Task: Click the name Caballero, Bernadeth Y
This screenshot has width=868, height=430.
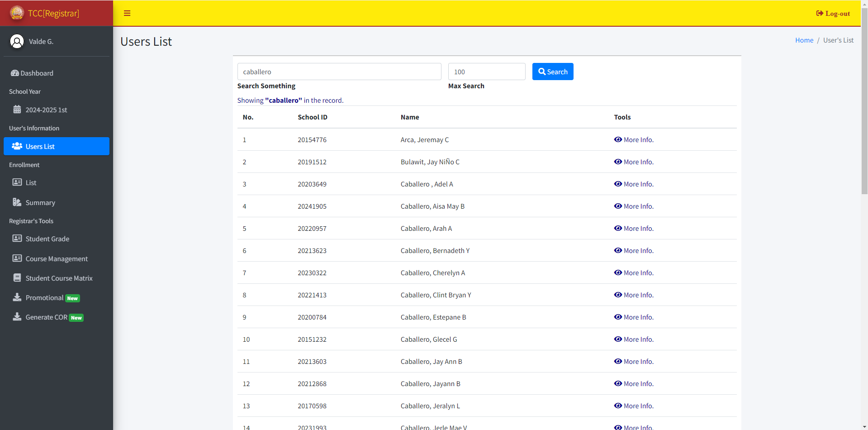Action: click(435, 250)
